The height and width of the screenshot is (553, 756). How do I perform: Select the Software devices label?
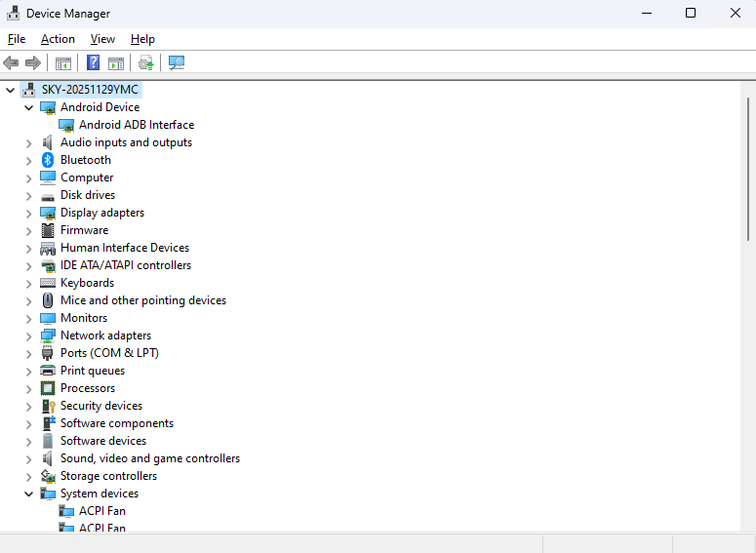[x=103, y=441]
